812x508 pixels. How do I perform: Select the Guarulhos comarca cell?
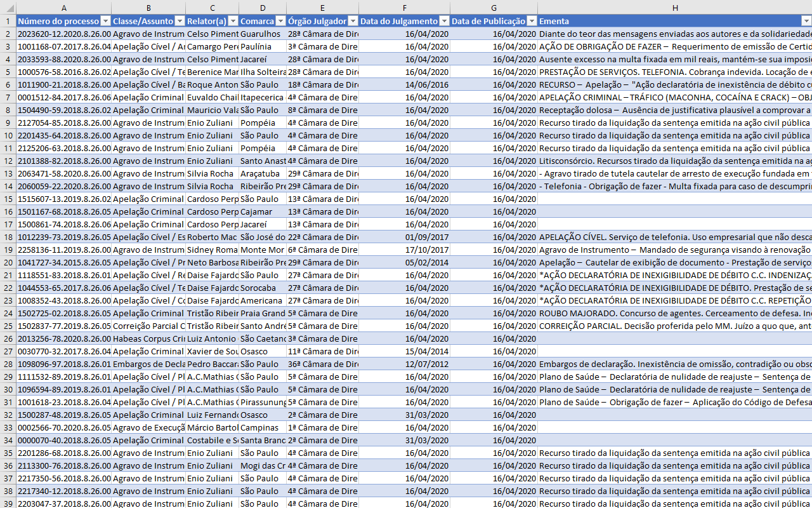(x=263, y=34)
